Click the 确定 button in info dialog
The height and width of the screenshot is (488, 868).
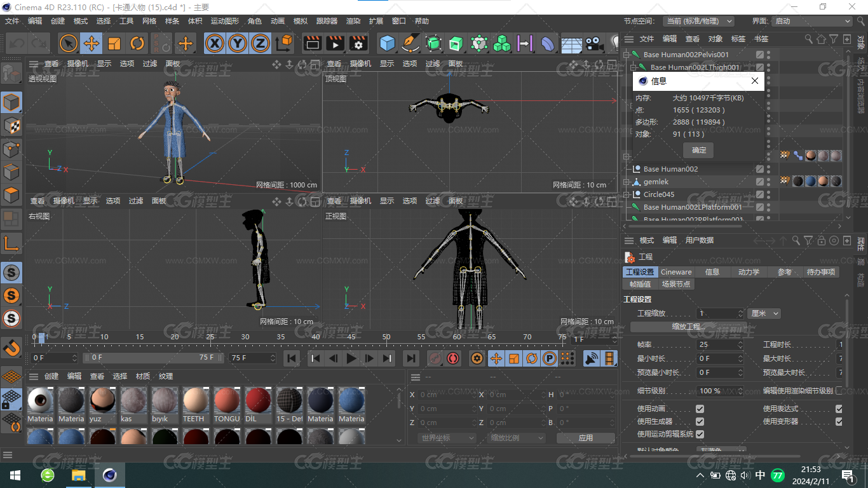point(699,151)
